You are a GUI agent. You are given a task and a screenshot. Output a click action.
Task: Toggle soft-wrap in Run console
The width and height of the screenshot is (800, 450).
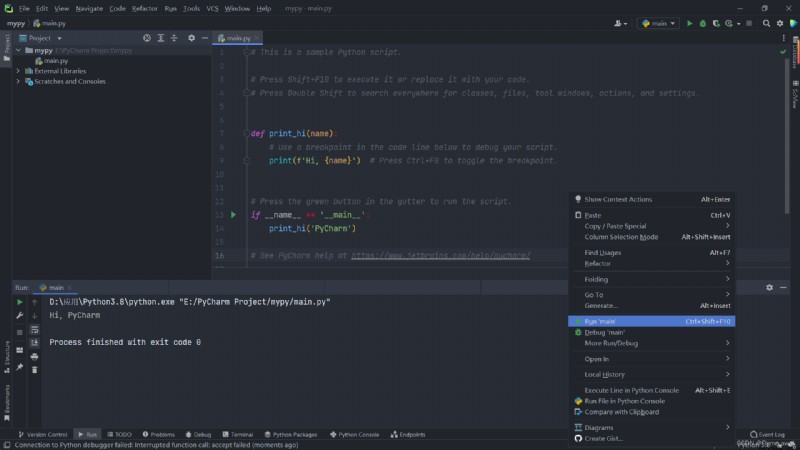pos(34,330)
